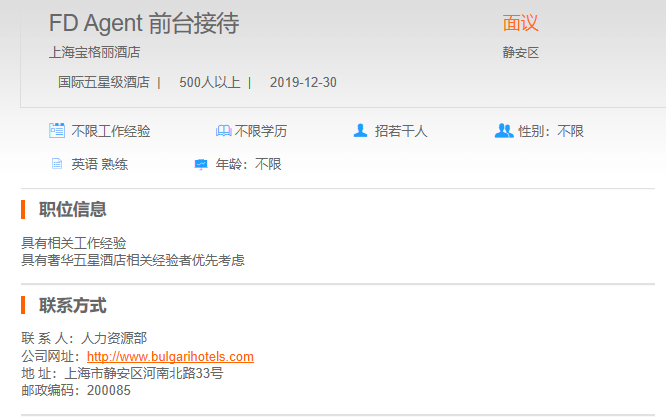Click the work experience calendar icon

tap(57, 131)
